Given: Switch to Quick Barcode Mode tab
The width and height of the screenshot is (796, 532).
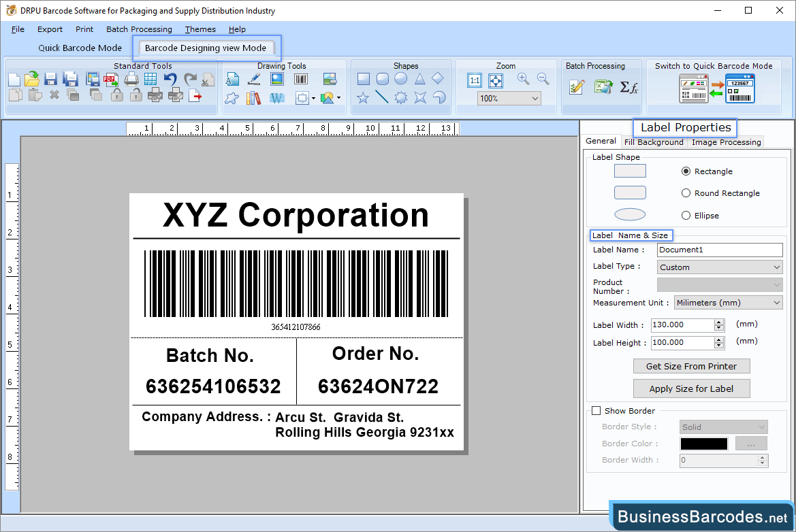Looking at the screenshot, I should coord(80,48).
